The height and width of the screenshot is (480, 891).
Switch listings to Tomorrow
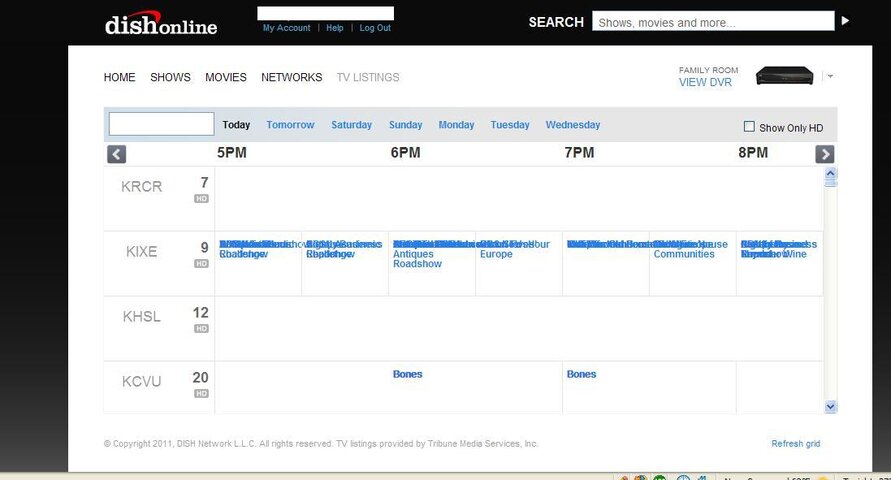coord(290,125)
